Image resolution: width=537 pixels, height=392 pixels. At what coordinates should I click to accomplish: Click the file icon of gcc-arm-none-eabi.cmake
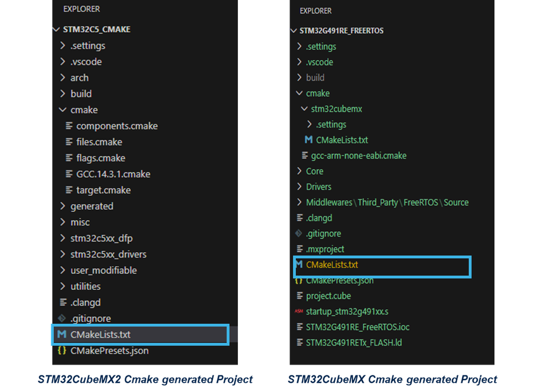point(305,156)
